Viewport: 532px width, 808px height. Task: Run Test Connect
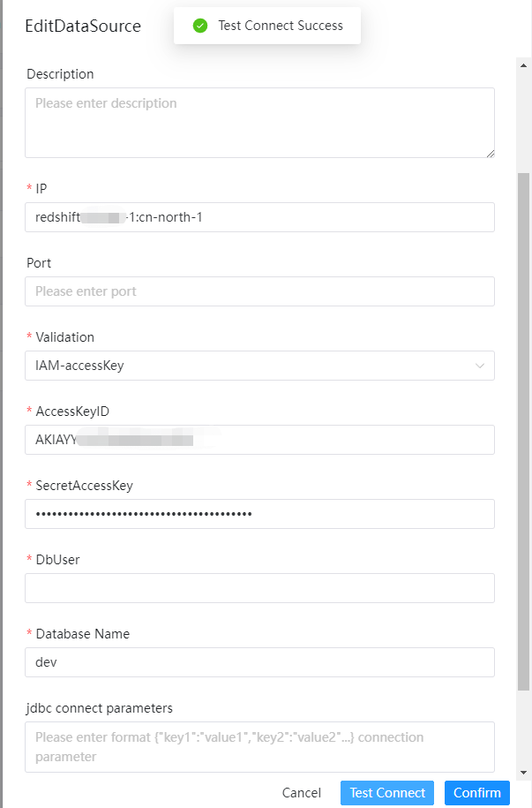coord(387,793)
